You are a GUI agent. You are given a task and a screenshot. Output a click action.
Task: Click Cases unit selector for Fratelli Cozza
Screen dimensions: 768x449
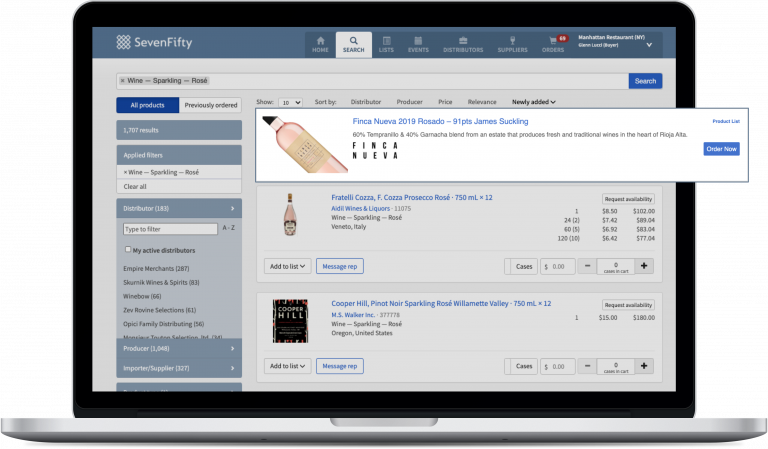click(x=521, y=266)
